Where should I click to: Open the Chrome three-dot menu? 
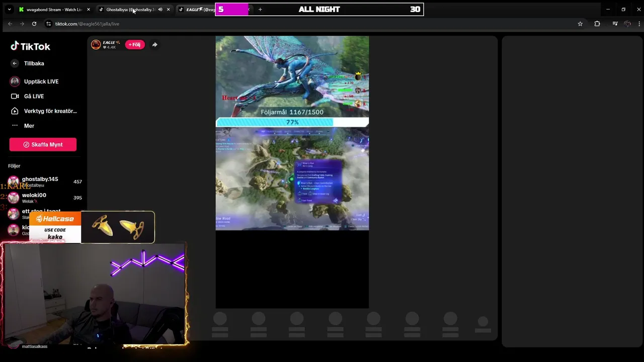(639, 24)
